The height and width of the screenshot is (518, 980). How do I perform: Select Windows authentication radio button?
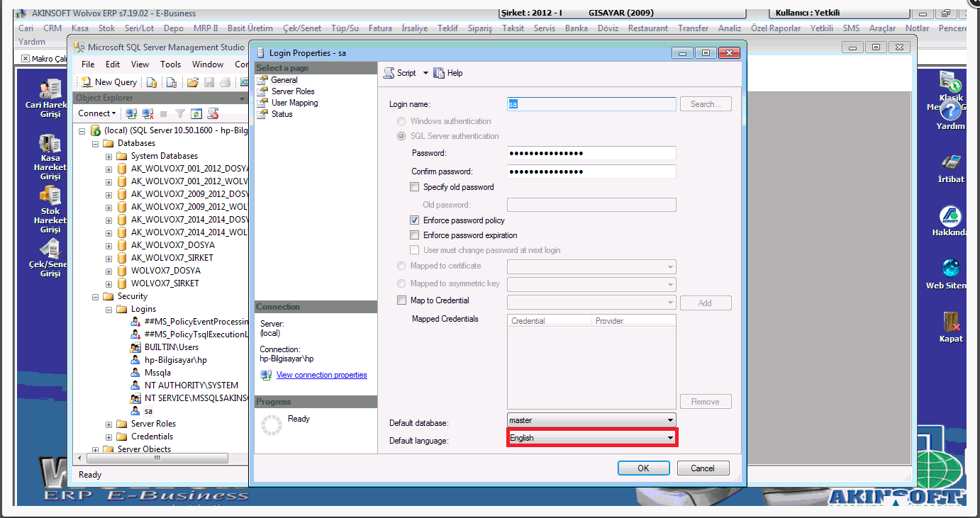[401, 121]
